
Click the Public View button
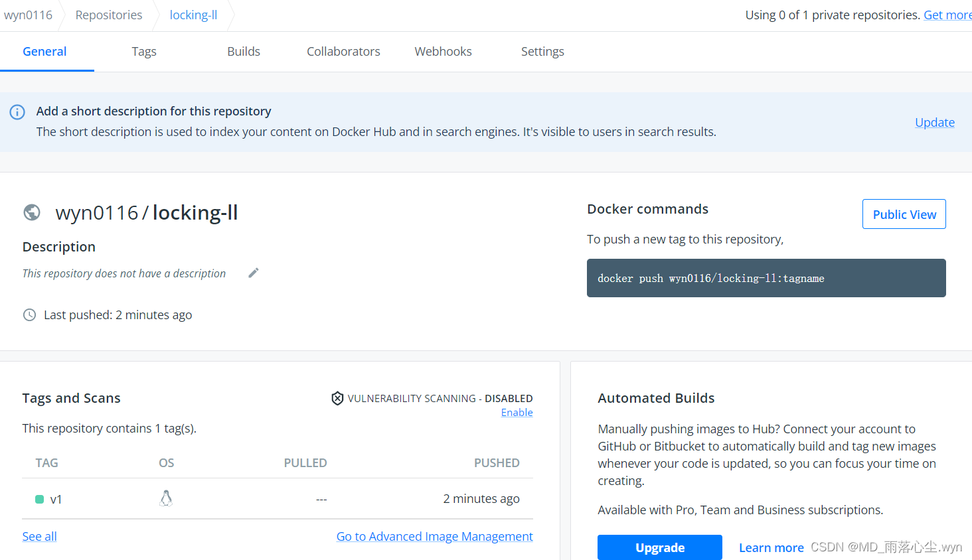[x=904, y=214]
